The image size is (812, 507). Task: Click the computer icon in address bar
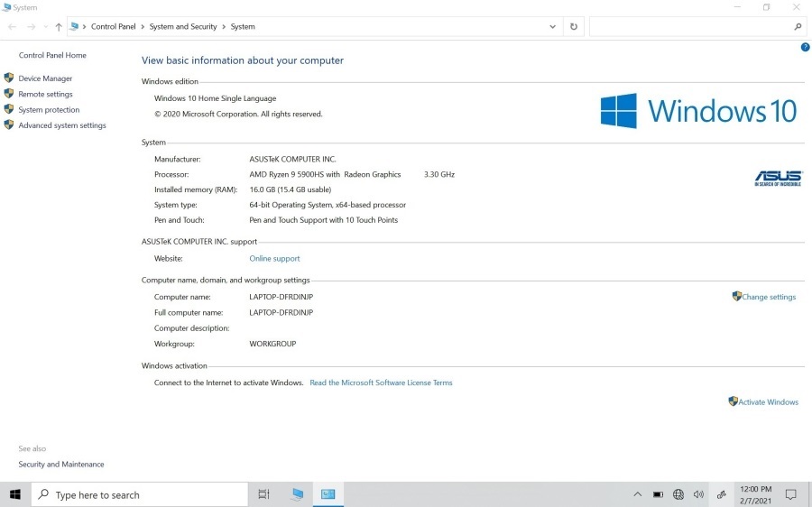tap(74, 26)
